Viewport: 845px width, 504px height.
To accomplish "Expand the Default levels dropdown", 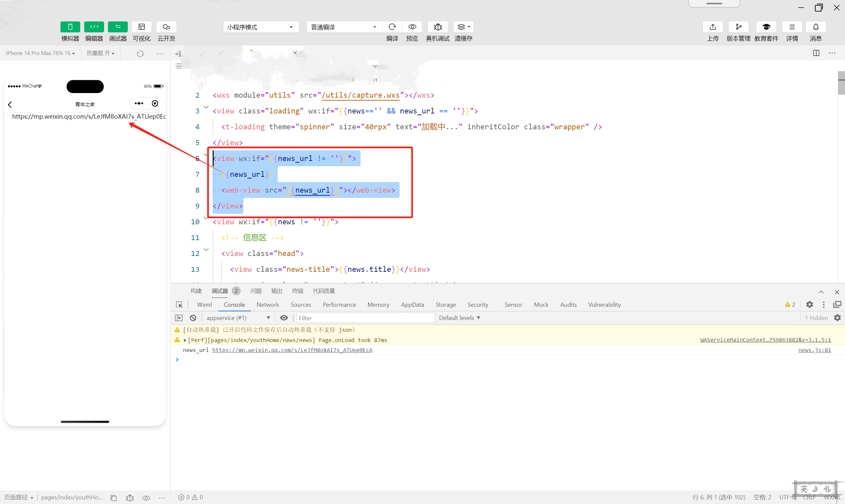I will [x=459, y=318].
